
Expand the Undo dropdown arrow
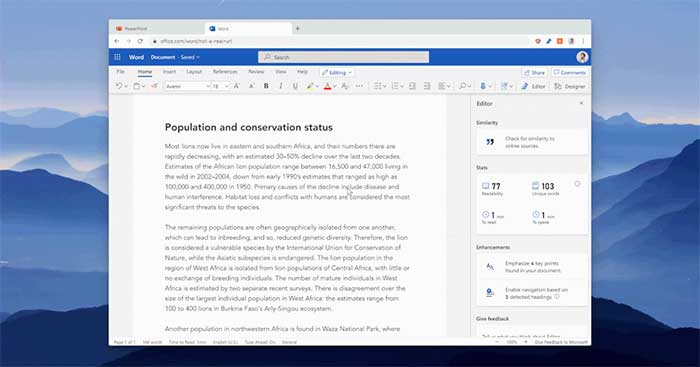click(x=126, y=86)
